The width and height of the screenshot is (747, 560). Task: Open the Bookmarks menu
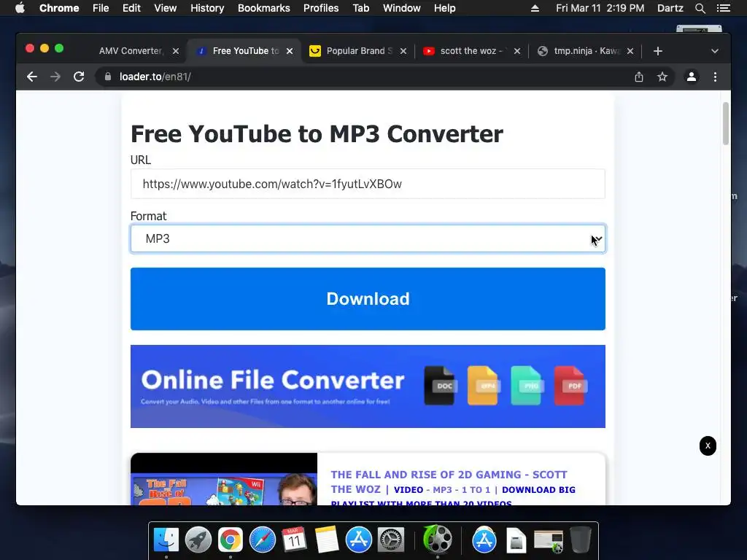[x=264, y=8]
